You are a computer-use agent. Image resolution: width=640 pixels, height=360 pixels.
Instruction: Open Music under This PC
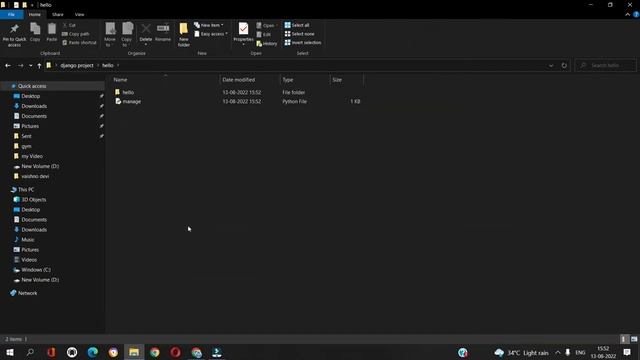28,240
